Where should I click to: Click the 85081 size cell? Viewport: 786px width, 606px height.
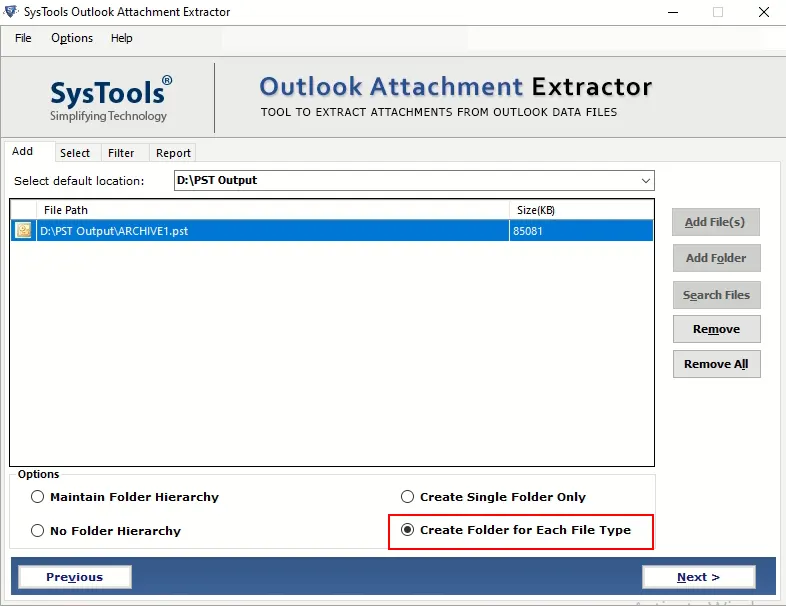[580, 231]
